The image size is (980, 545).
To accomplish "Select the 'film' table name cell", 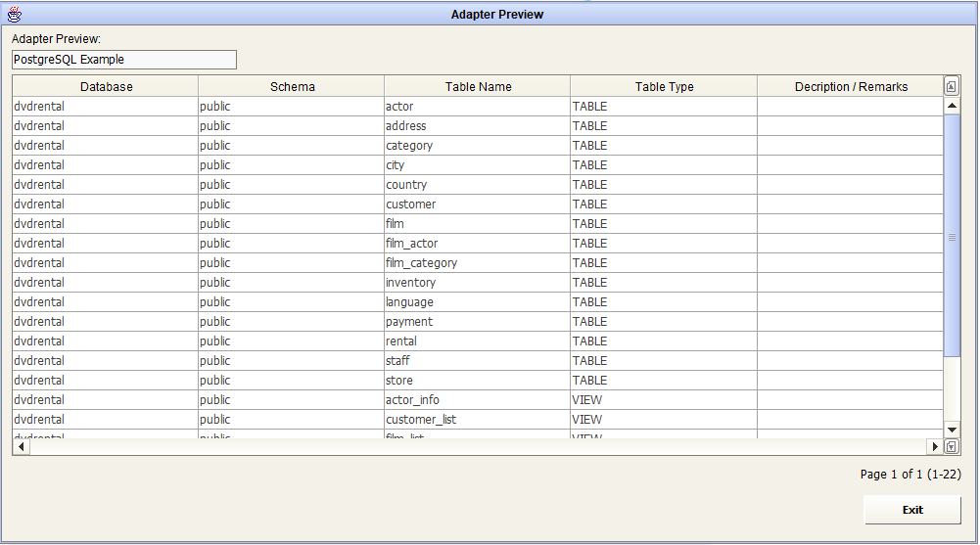I will (x=478, y=223).
